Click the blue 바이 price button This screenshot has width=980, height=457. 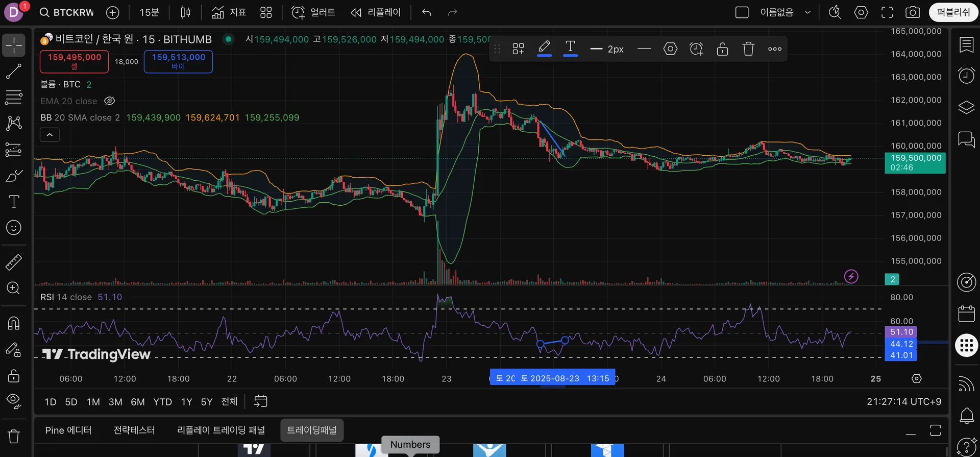click(x=178, y=61)
